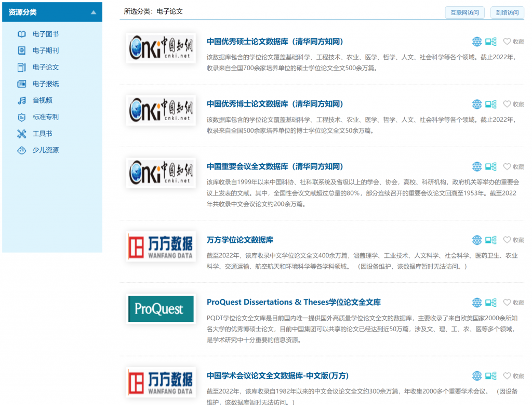This screenshot has width=532, height=405.
Task: Click on-site access icon for 学术会议论文全文数据库
Action: [490, 376]
